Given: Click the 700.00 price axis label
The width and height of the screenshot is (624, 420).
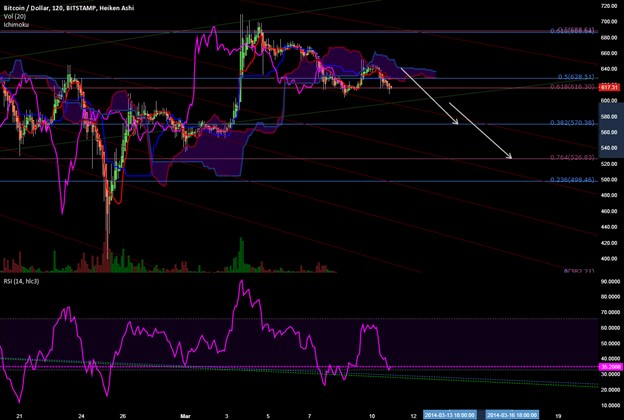Looking at the screenshot, I should click(610, 21).
